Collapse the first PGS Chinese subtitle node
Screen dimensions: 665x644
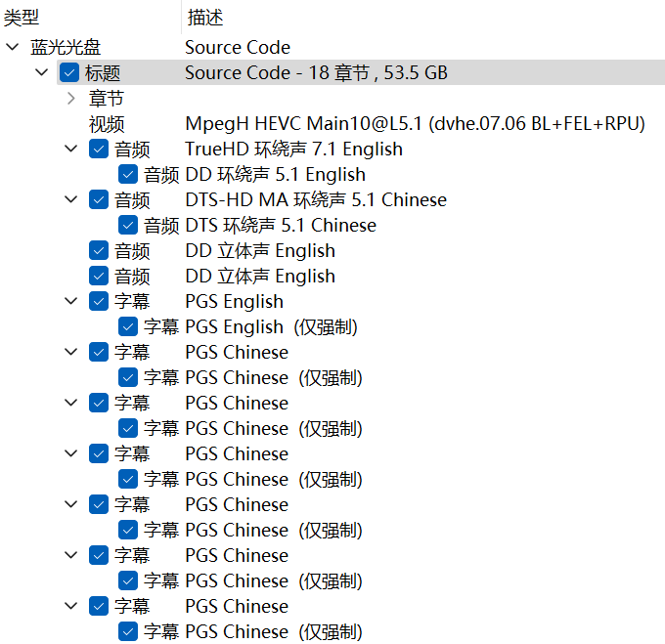[x=70, y=352]
